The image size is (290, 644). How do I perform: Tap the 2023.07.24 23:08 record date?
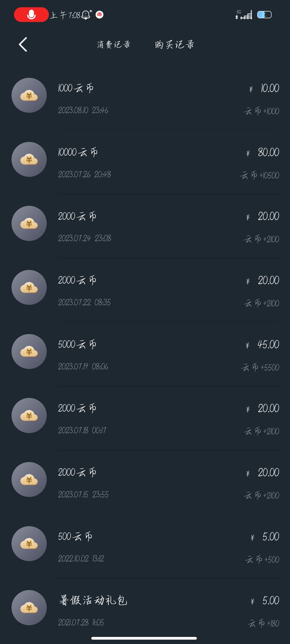coord(85,238)
